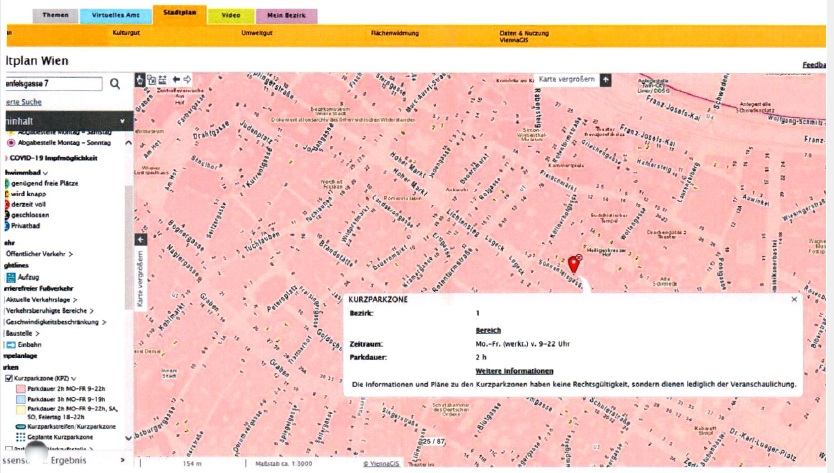Collapse the Karteninhalt panel header
This screenshot has height=473, width=834.
click(x=123, y=121)
